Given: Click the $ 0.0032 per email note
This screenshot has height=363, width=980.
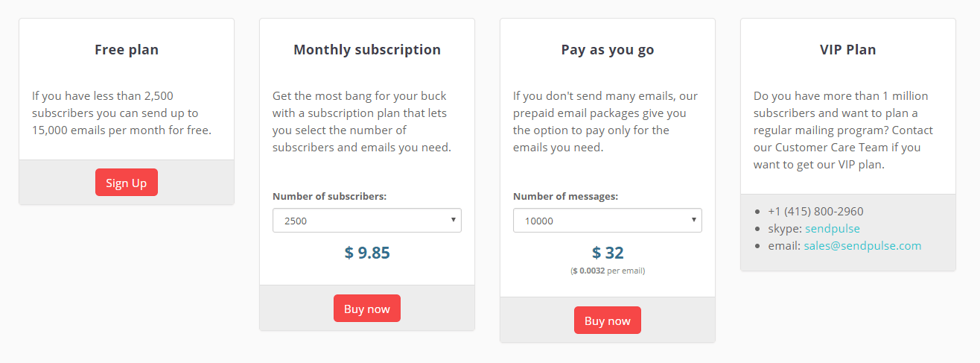Looking at the screenshot, I should click(608, 271).
